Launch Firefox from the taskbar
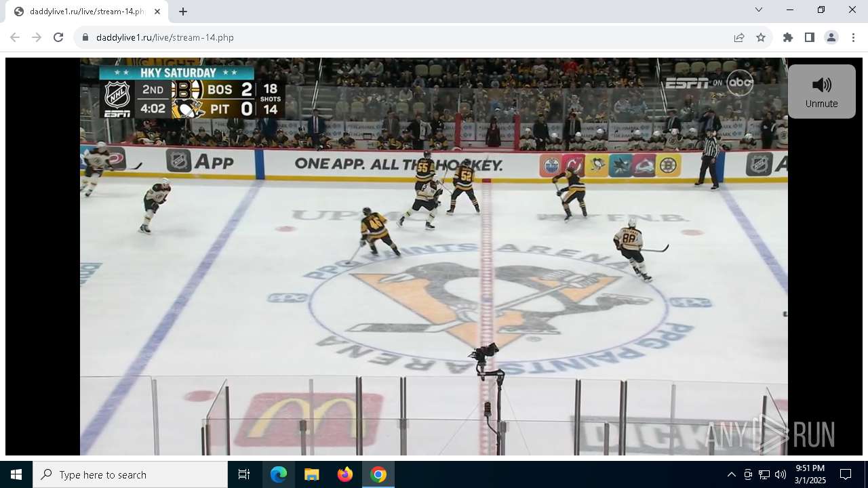This screenshot has height=488, width=868. [x=345, y=474]
